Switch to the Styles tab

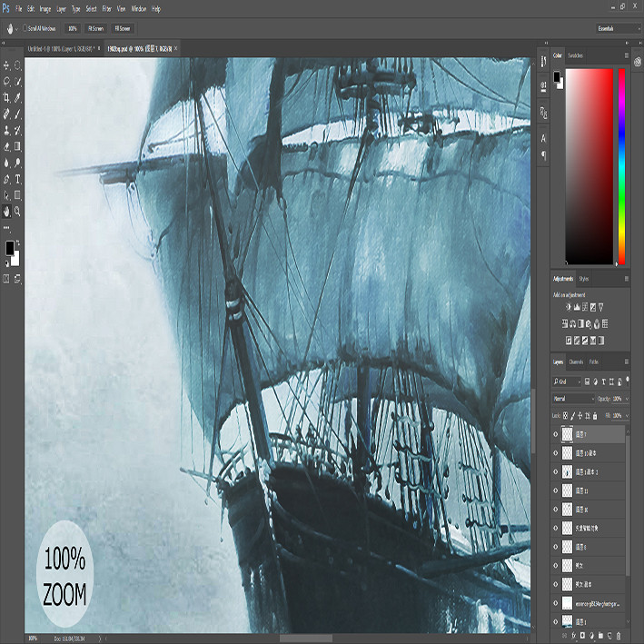(584, 279)
